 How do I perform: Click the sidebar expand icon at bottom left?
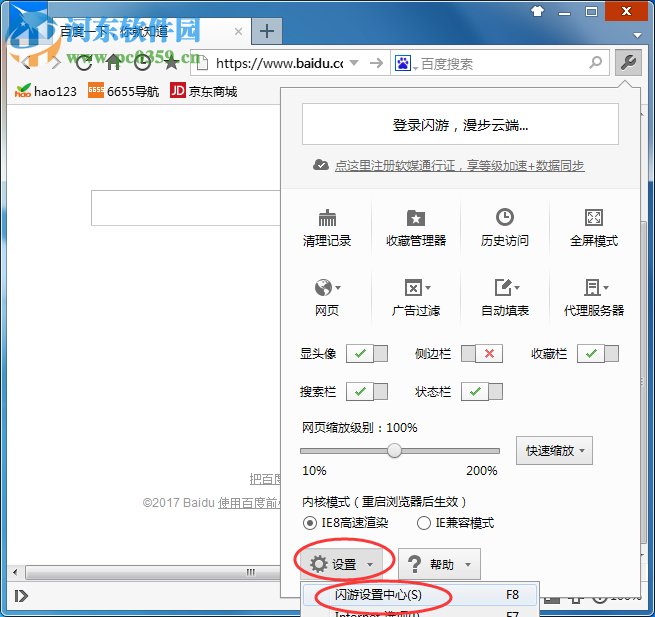[x=21, y=596]
